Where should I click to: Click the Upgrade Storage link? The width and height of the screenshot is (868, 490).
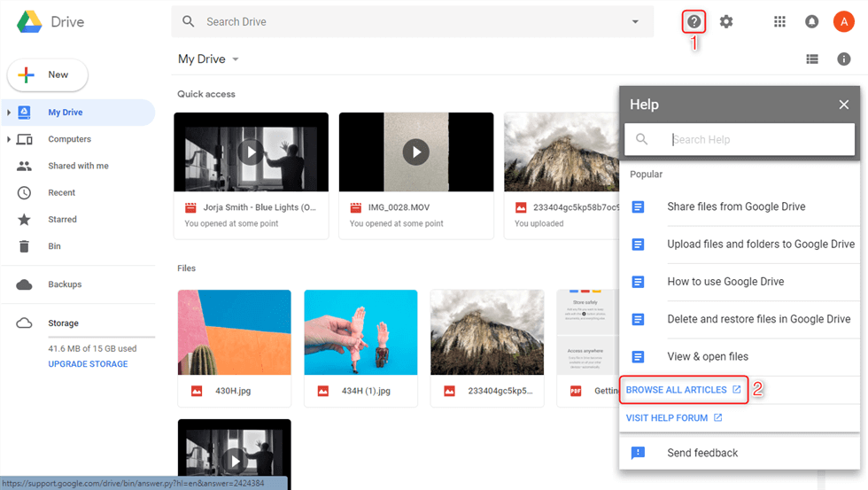click(x=88, y=364)
